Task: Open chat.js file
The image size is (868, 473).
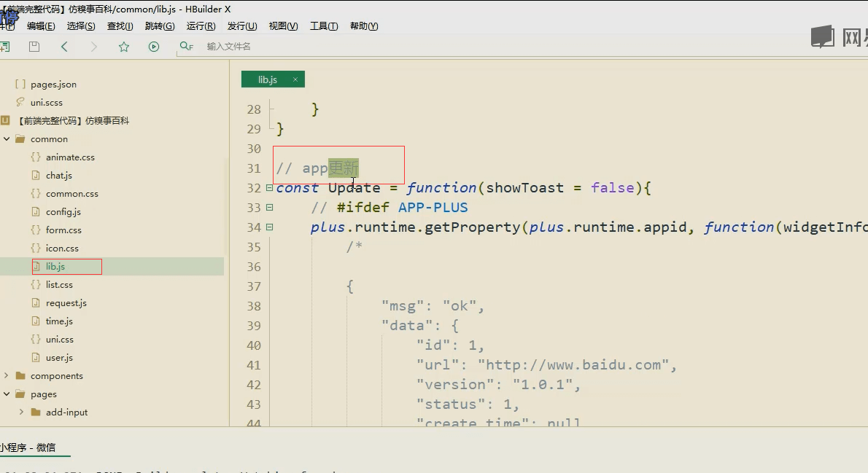Action: coord(58,176)
